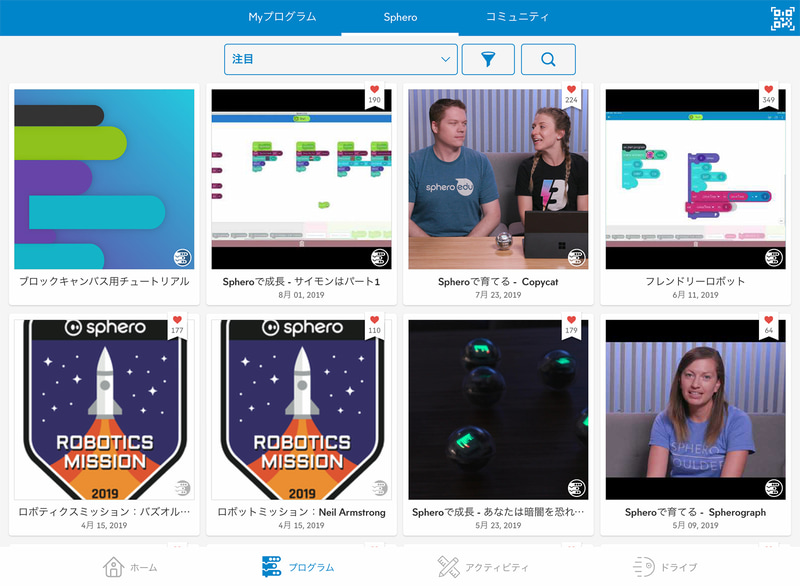Click title Spheroで育てる - Spherograph
Screen dimensions: 800x586
[695, 512]
